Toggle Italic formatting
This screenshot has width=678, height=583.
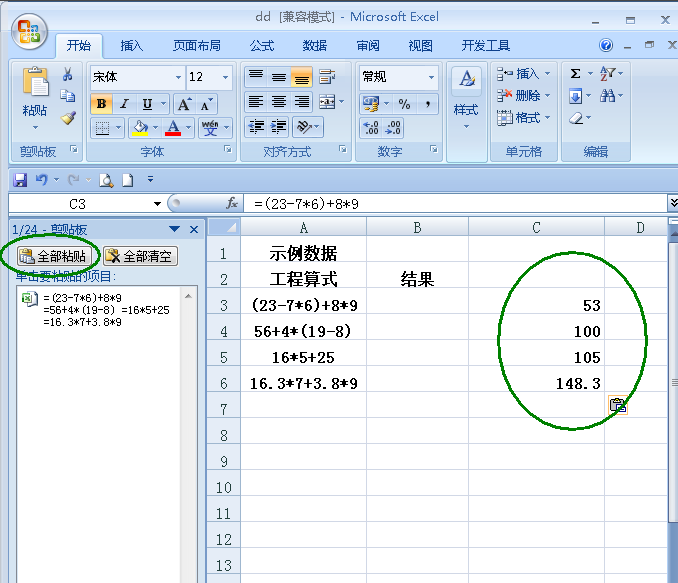pyautogui.click(x=124, y=104)
